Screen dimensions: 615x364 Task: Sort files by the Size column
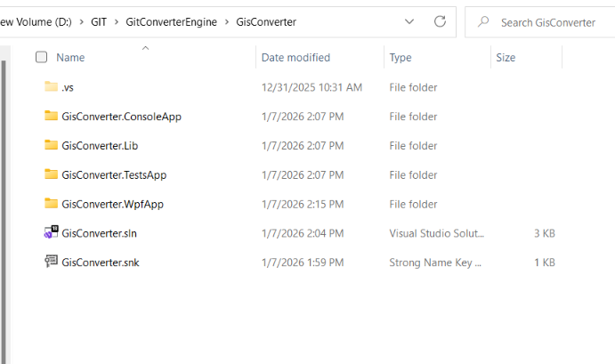point(506,58)
